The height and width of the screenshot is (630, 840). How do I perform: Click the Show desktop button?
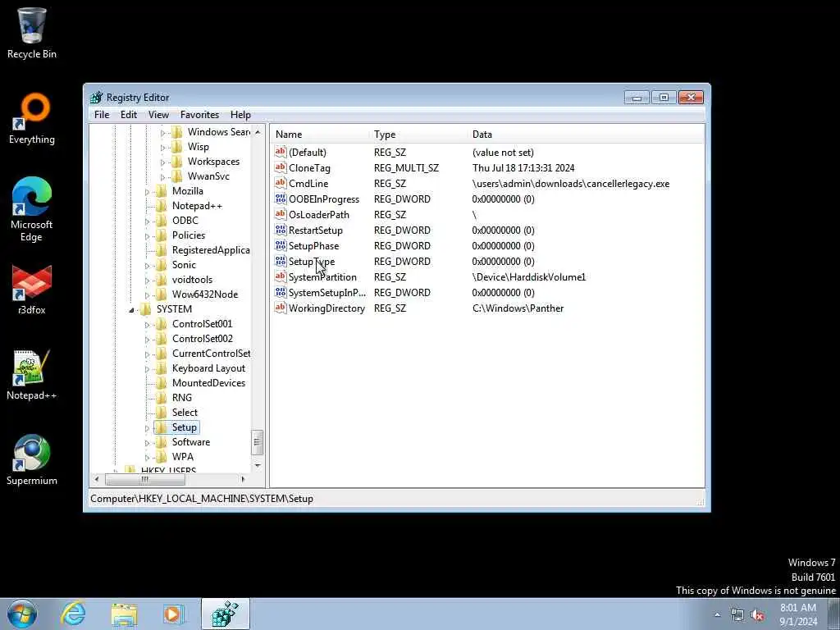[x=834, y=614]
